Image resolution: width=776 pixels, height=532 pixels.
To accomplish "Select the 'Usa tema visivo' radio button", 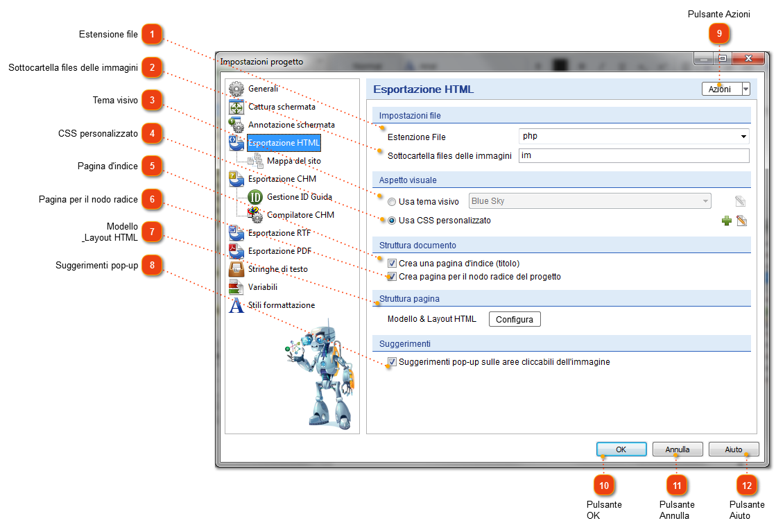I will 393,202.
